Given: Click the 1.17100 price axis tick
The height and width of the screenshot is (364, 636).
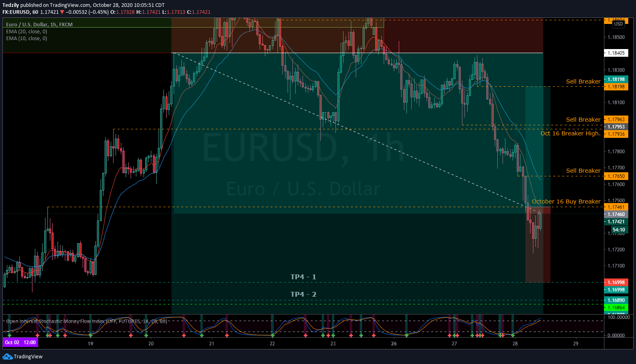Looking at the screenshot, I should [616, 266].
